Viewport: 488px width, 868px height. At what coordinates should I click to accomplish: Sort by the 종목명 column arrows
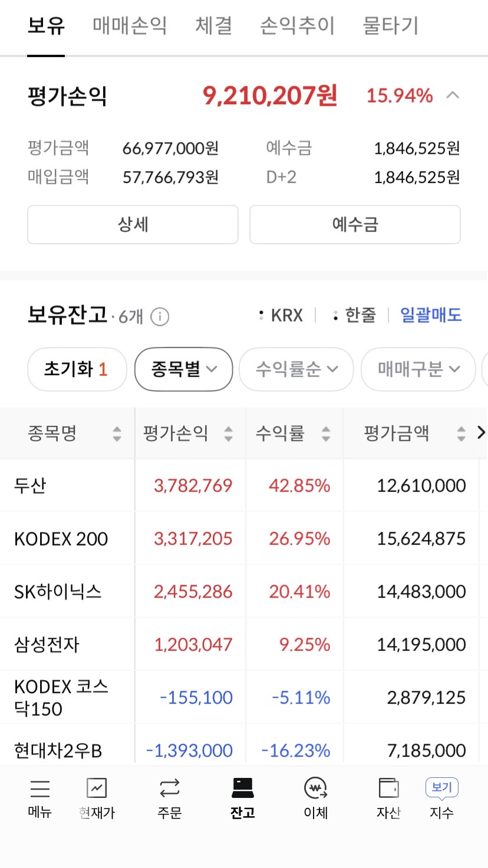coord(117,434)
